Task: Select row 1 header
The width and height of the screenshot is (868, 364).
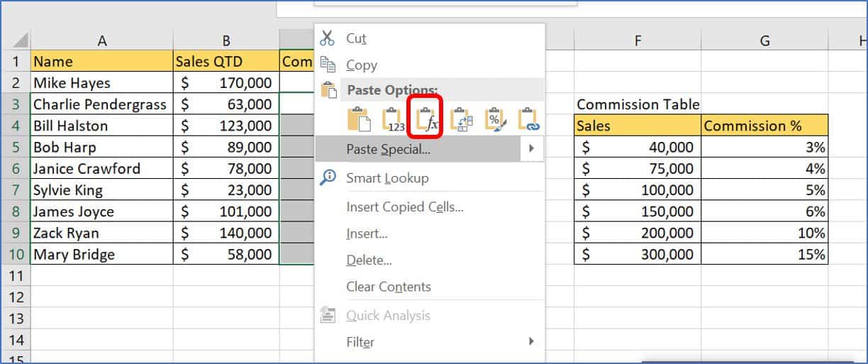Action: coord(16,61)
